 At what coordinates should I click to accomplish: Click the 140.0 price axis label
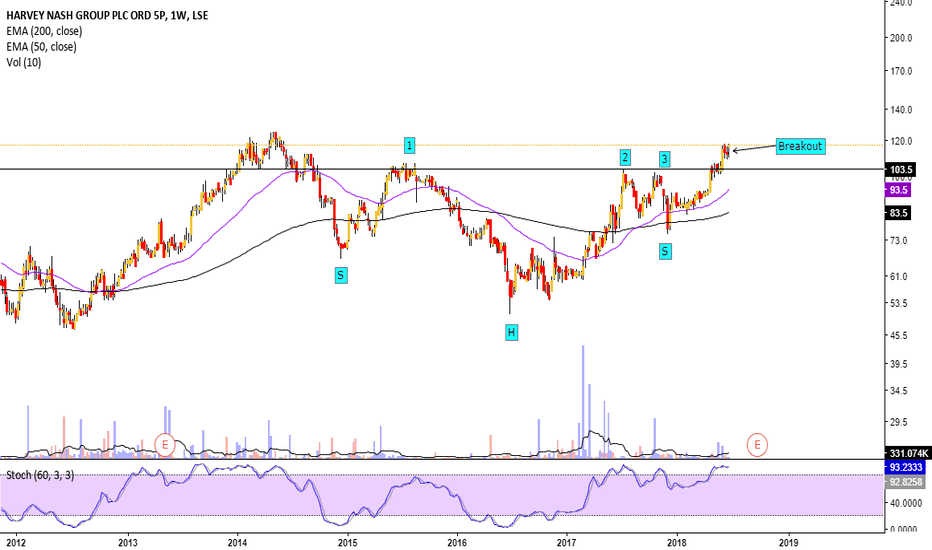[900, 109]
